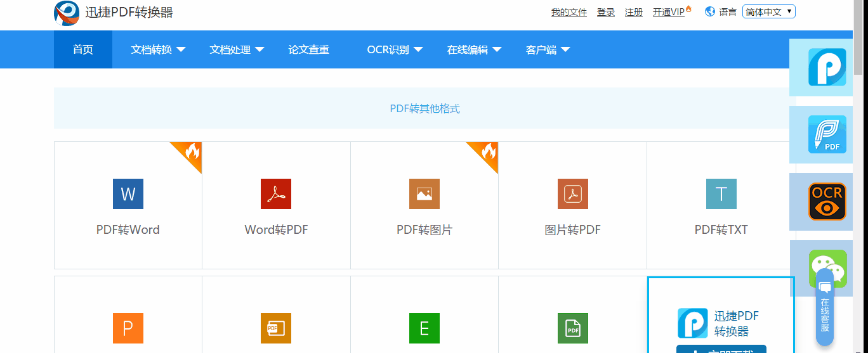
Task: Open the WeChat sidebar icon
Action: tap(827, 269)
